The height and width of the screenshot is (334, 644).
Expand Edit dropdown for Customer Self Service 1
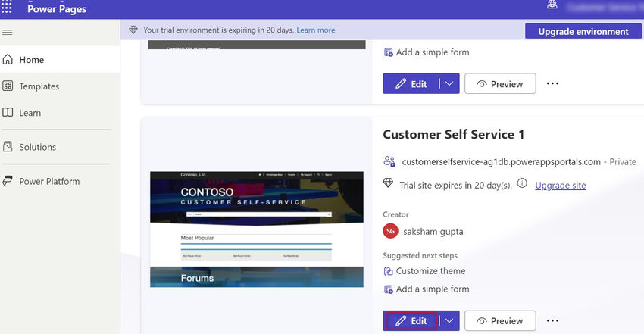tap(449, 320)
